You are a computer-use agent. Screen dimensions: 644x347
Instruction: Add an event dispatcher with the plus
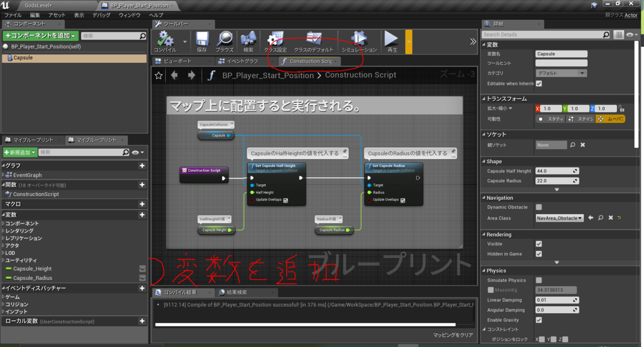pyautogui.click(x=142, y=288)
